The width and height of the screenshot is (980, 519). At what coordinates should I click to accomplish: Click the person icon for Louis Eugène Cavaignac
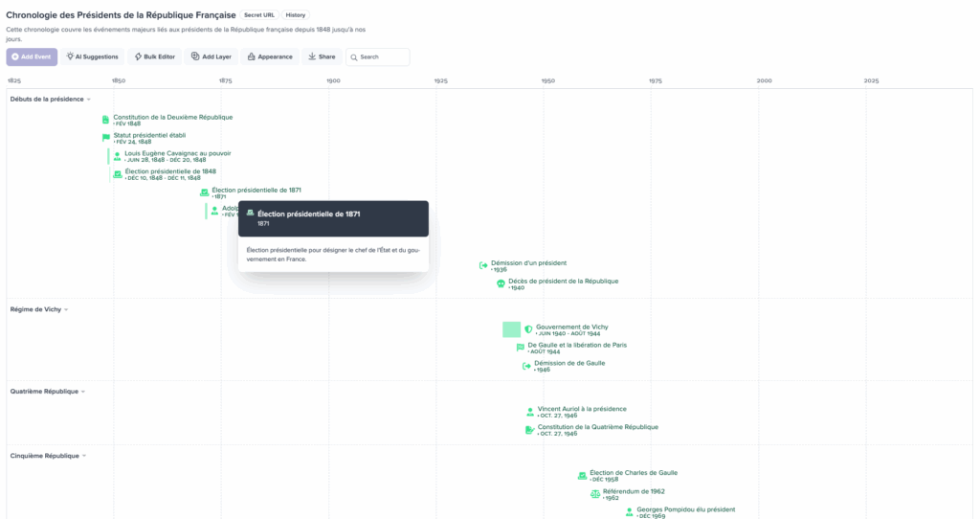tap(118, 156)
